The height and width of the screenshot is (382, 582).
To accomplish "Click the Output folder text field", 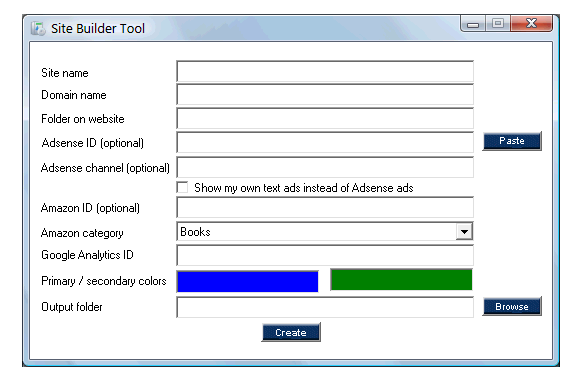I will pyautogui.click(x=325, y=307).
